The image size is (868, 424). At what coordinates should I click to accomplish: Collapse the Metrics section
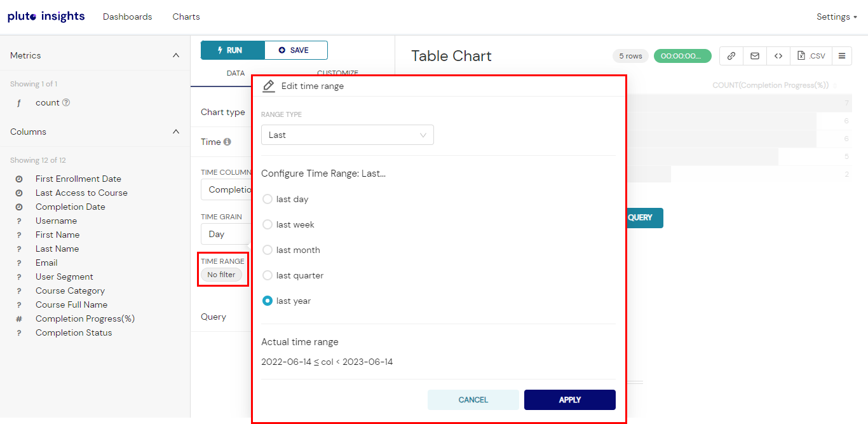pyautogui.click(x=176, y=55)
